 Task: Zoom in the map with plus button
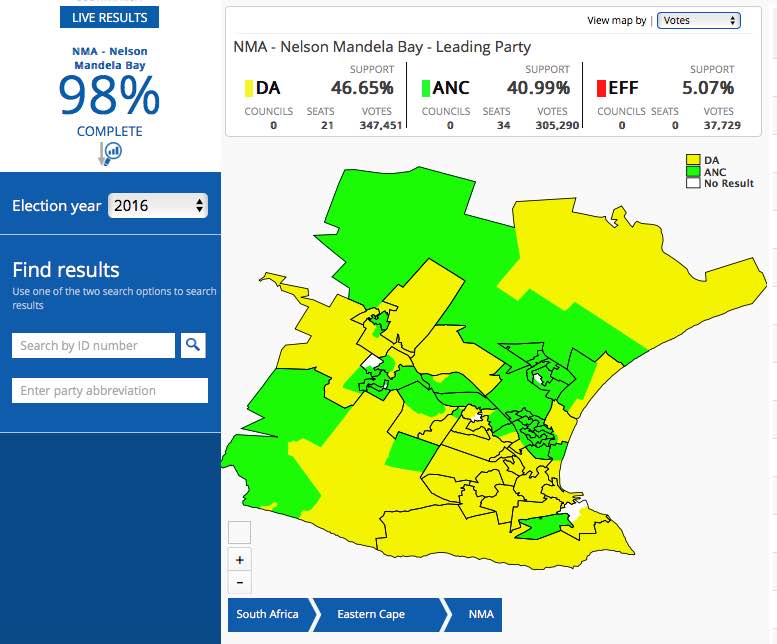tap(239, 560)
